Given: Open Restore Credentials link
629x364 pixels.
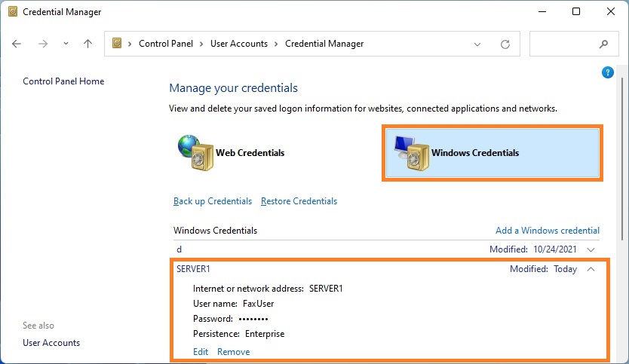Looking at the screenshot, I should pos(299,201).
